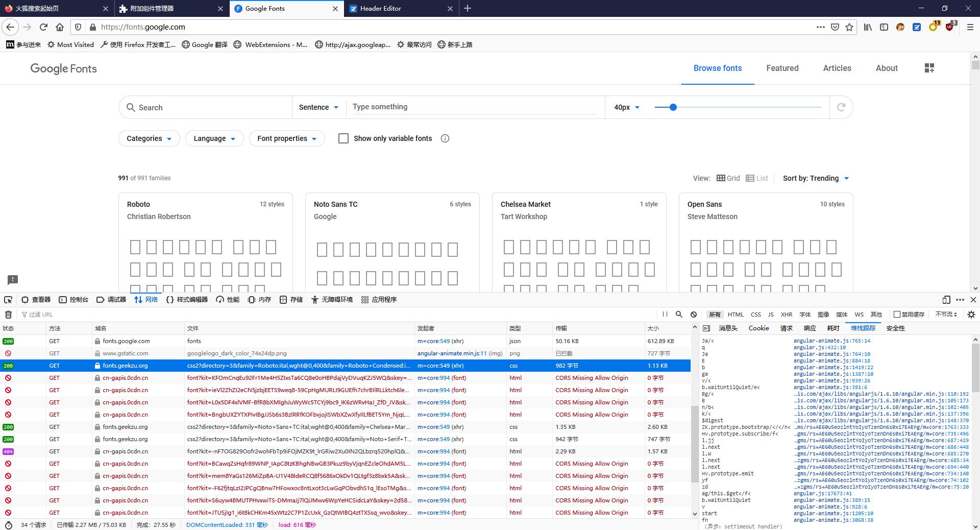Open the Header Editor extension icon
The height and width of the screenshot is (530, 980).
click(917, 27)
